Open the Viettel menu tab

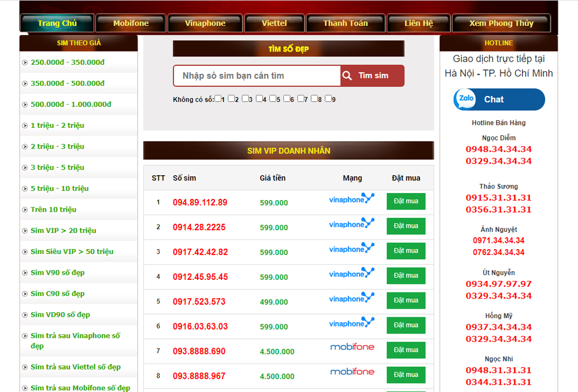[274, 23]
